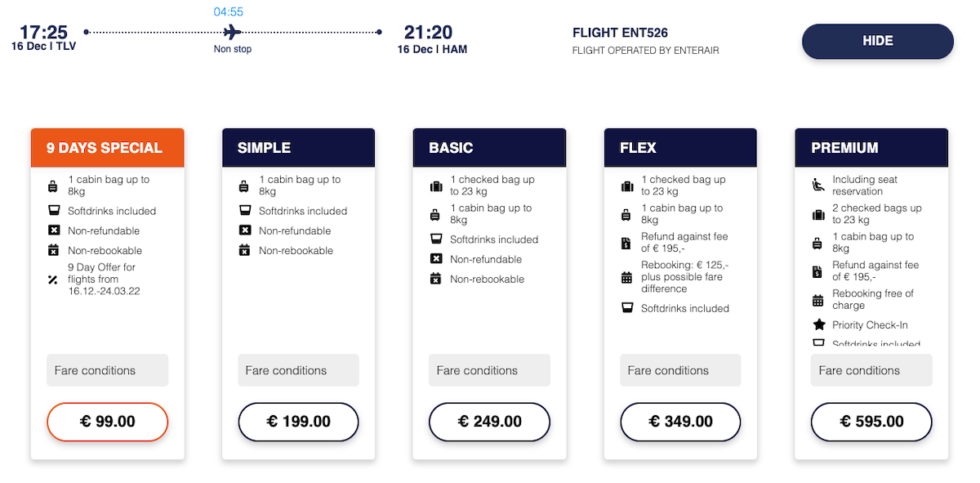Click the airplane icon on flight route

pos(233,33)
